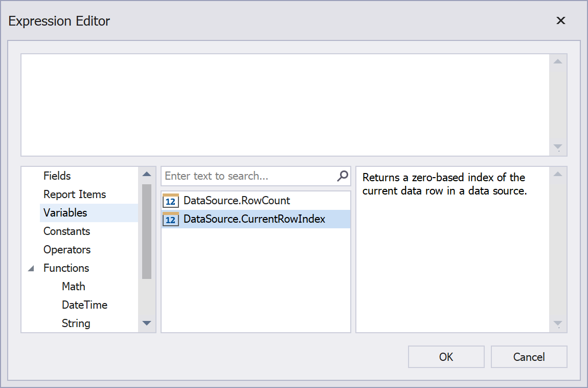The image size is (588, 388).
Task: Click the Cancel button
Action: pos(529,357)
